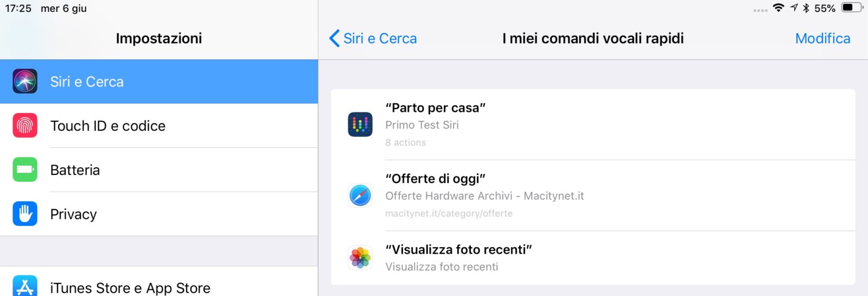Tap the battery indicator in status bar
This screenshot has width=868, height=296.
(x=852, y=8)
